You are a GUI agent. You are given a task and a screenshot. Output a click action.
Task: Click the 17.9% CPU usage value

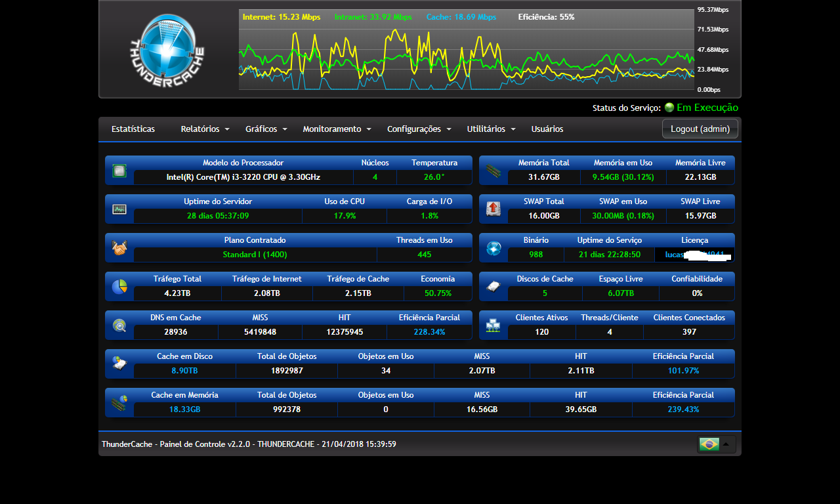pyautogui.click(x=345, y=216)
